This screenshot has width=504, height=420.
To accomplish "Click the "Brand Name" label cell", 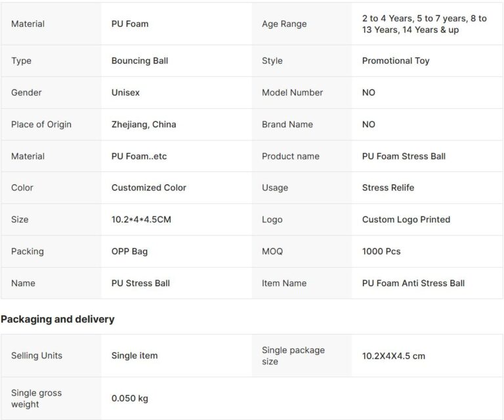I will click(287, 124).
